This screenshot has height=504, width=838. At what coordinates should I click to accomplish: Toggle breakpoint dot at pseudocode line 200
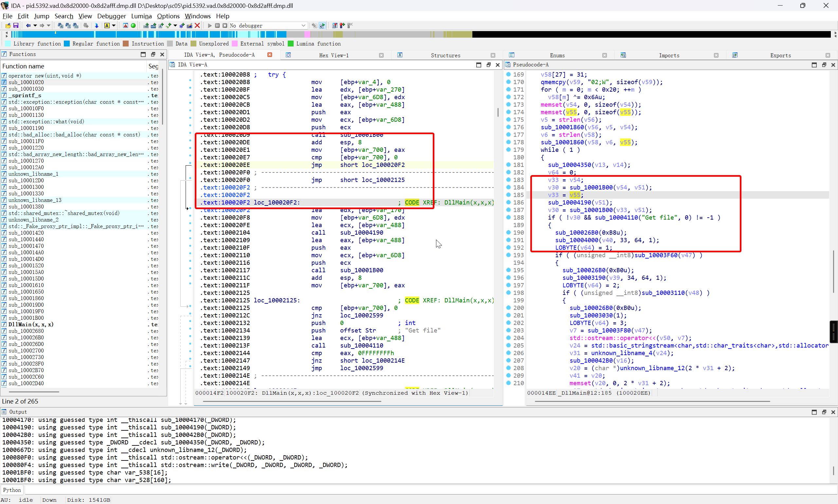point(508,308)
